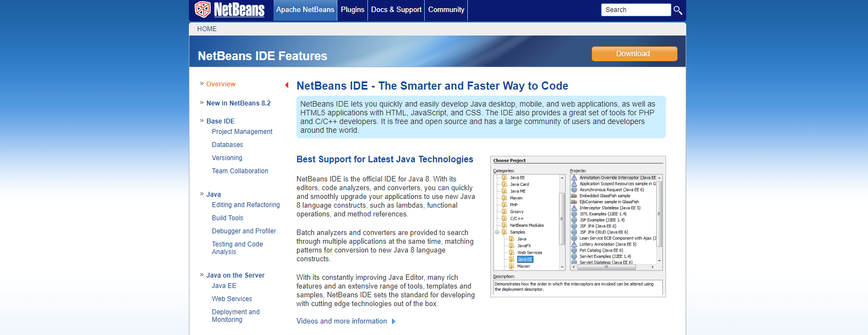
Task: Open the Build Tools link
Action: (x=228, y=218)
